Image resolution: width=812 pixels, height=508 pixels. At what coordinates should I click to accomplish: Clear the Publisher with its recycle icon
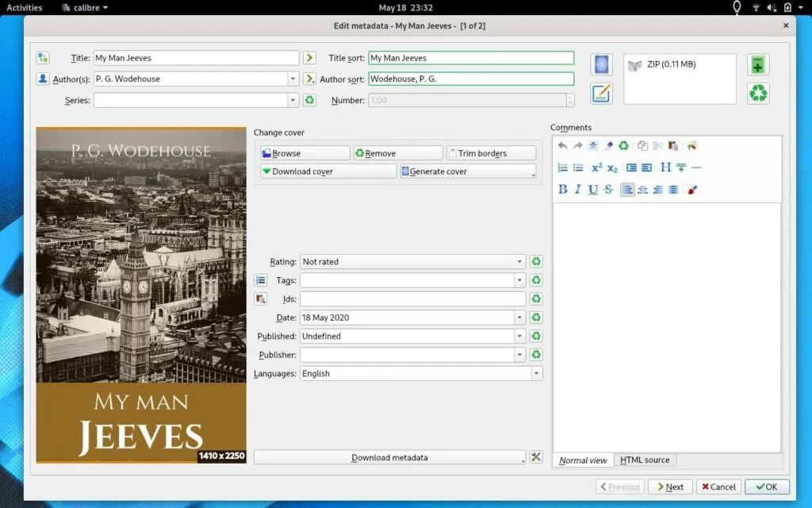pyautogui.click(x=536, y=355)
